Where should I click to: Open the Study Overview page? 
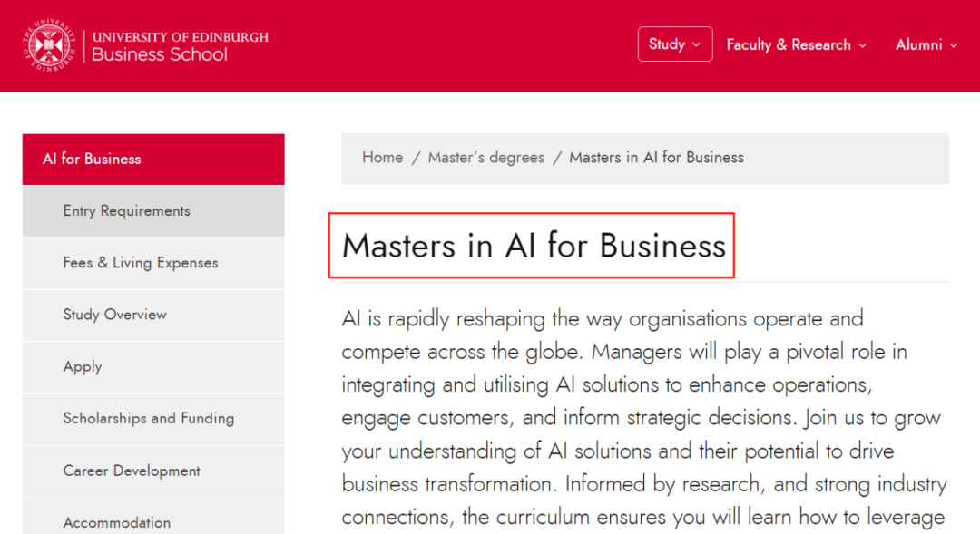point(153,315)
